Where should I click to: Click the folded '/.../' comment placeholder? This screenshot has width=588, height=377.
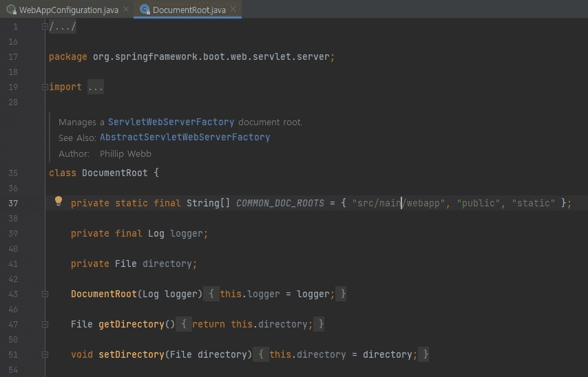[x=63, y=27]
